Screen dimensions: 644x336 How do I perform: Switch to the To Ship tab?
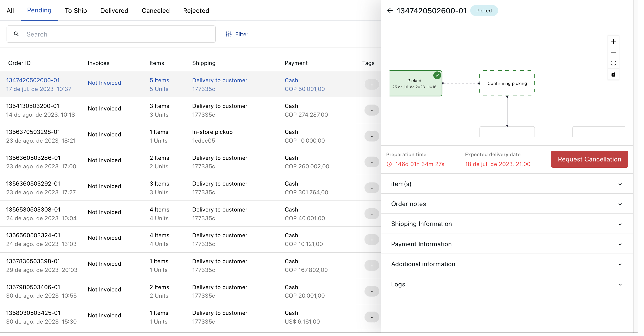(x=76, y=11)
